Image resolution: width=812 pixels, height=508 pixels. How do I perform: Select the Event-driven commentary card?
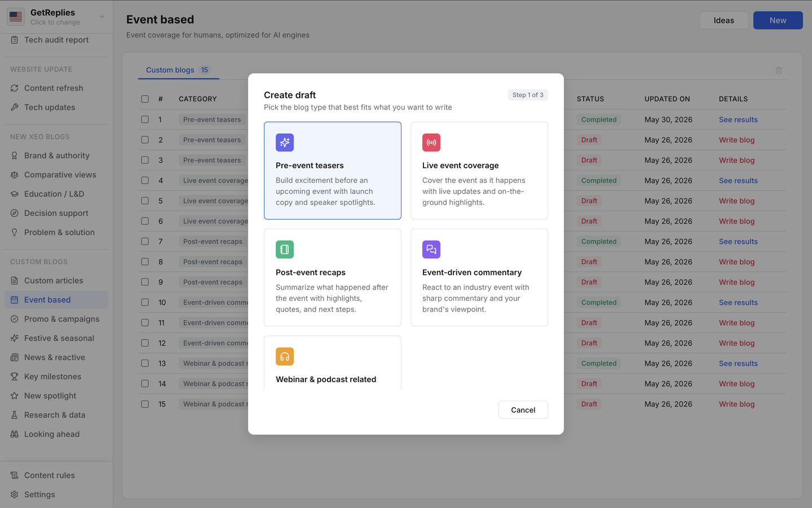tap(479, 278)
